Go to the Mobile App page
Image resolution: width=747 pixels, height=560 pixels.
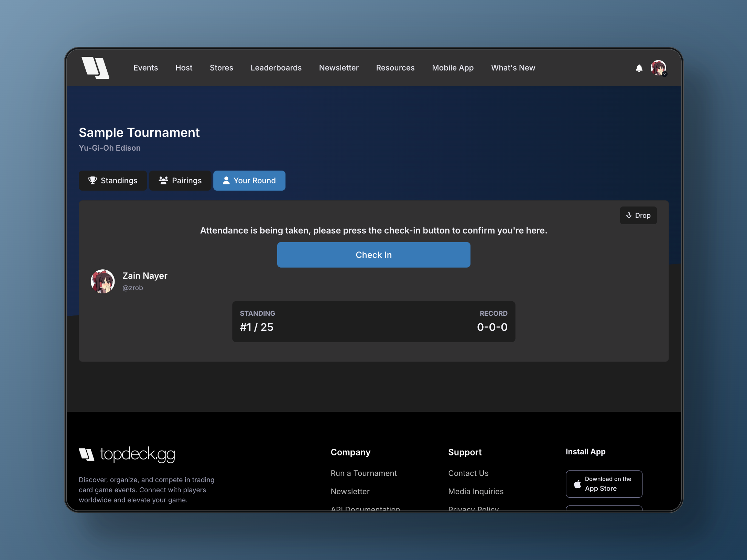click(x=453, y=68)
